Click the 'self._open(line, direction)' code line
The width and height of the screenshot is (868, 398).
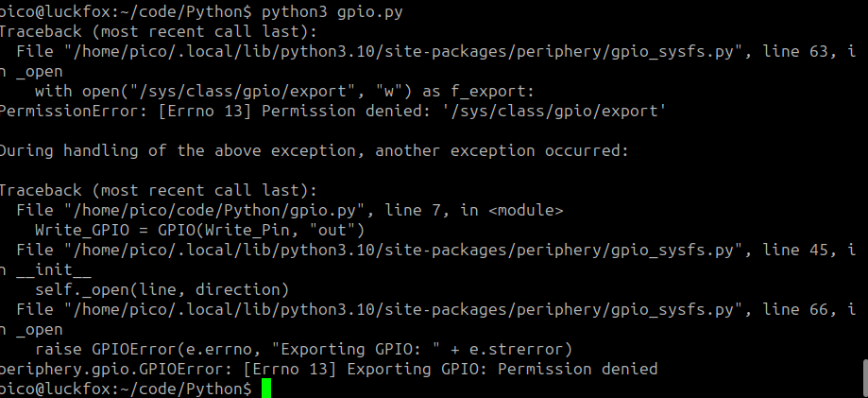point(162,290)
